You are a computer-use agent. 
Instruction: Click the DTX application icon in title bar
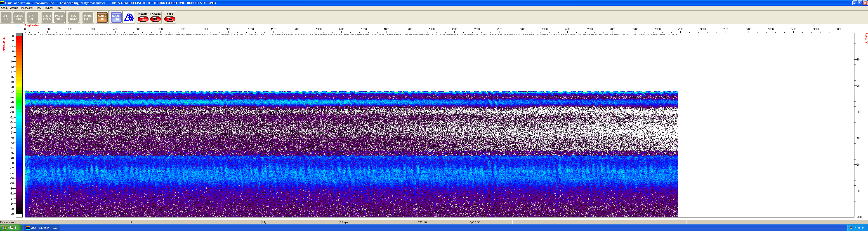pyautogui.click(x=2, y=3)
